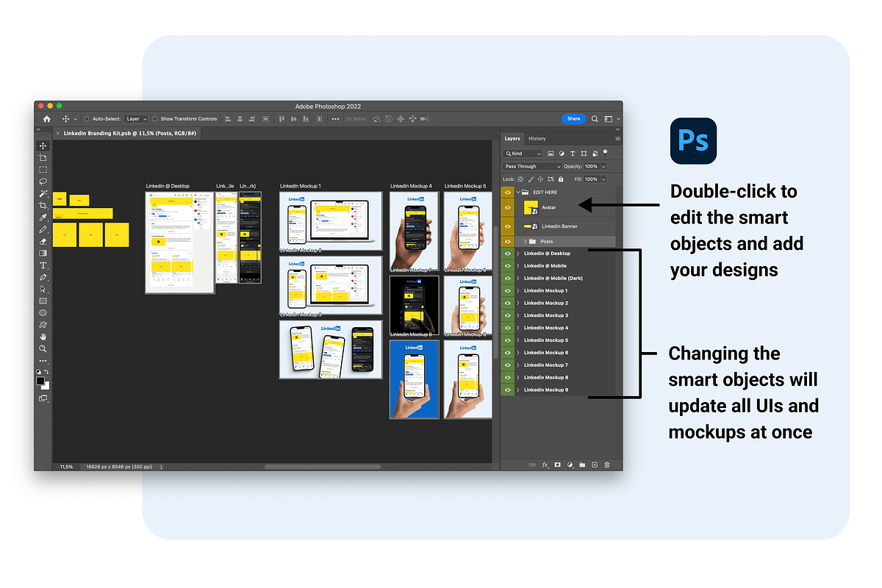The width and height of the screenshot is (882, 588).
Task: Click the link layers icon
Action: coord(533,465)
